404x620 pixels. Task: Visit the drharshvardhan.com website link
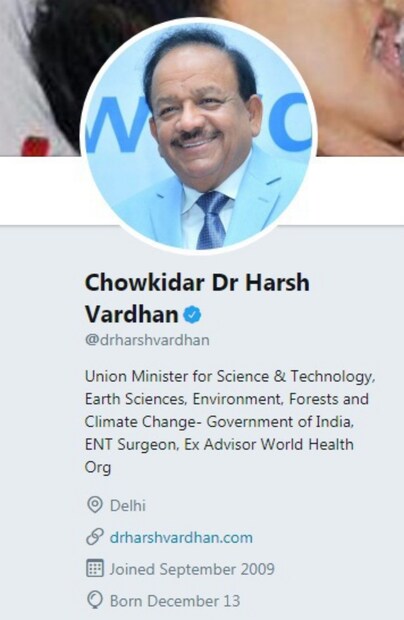[181, 538]
